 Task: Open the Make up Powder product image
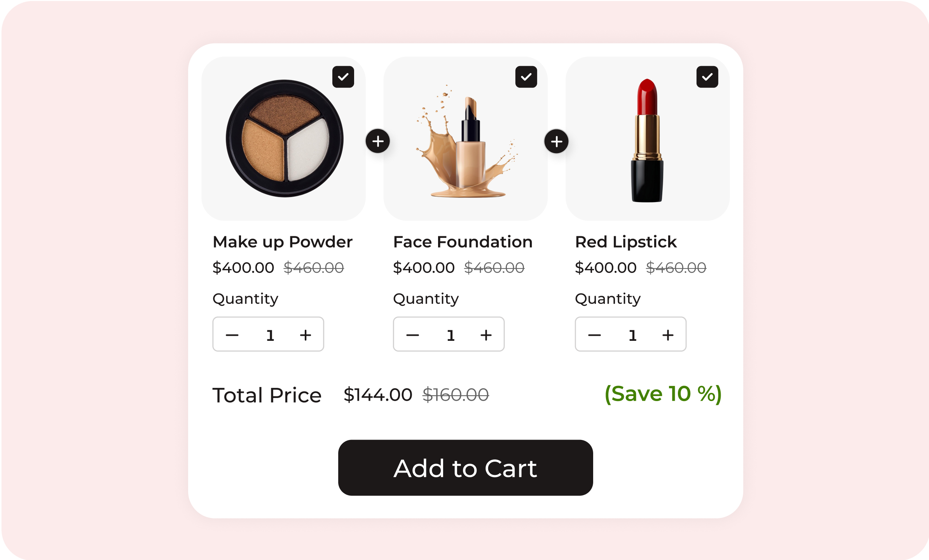pyautogui.click(x=284, y=139)
